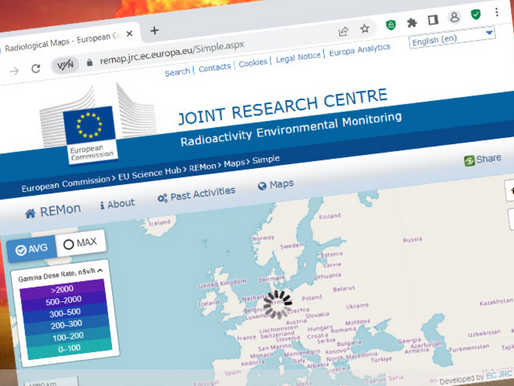Click the >2000 legend color band
The width and height of the screenshot is (514, 386).
pyautogui.click(x=62, y=289)
